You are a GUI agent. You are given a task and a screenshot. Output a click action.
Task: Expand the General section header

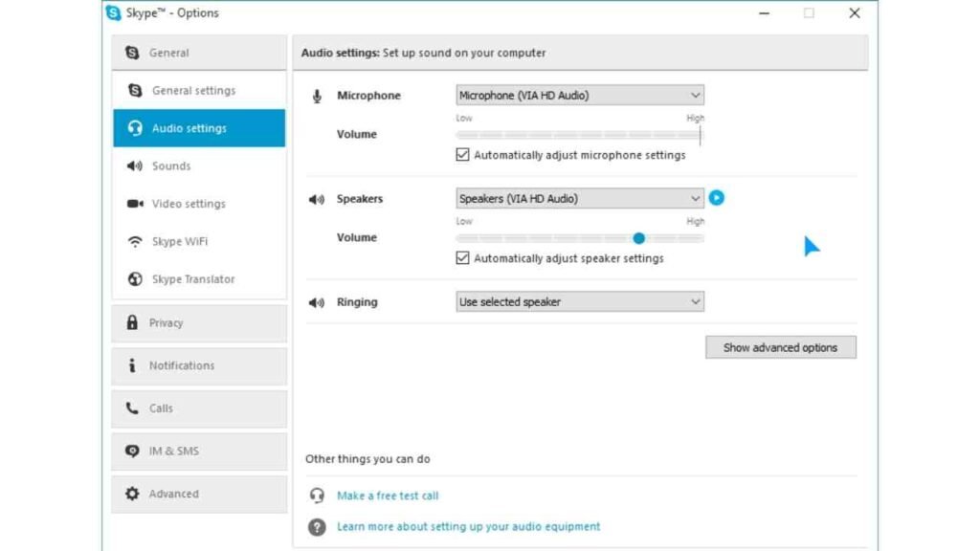(199, 53)
